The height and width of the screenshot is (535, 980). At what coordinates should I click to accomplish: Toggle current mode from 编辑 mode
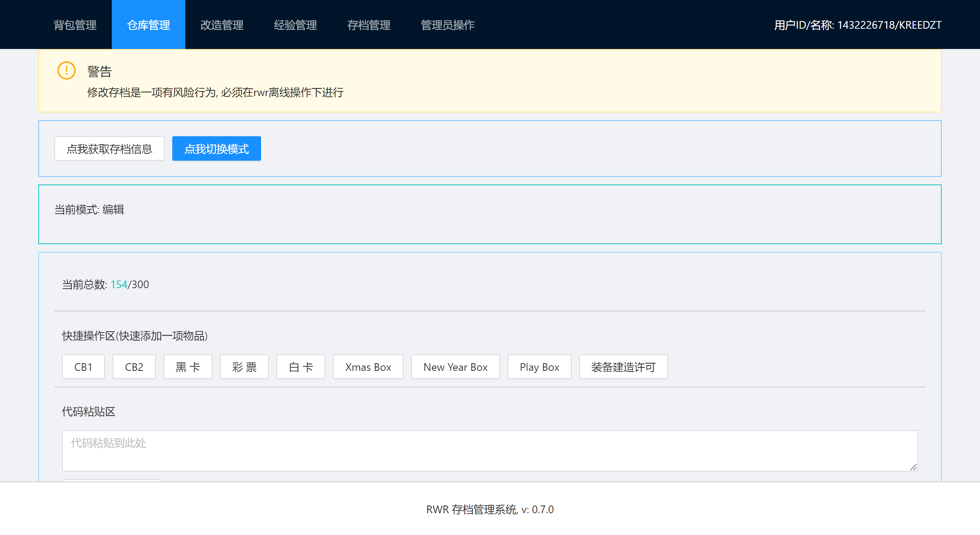click(x=217, y=148)
